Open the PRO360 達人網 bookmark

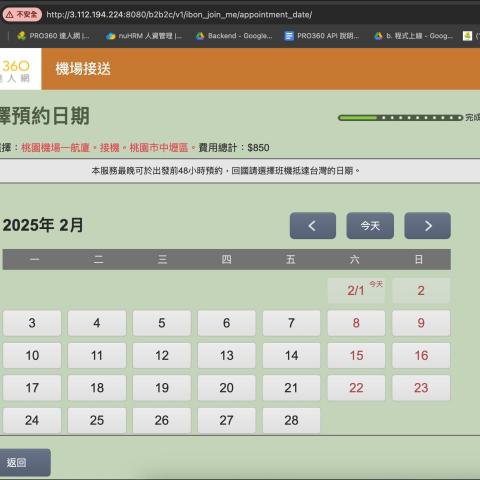pos(53,36)
